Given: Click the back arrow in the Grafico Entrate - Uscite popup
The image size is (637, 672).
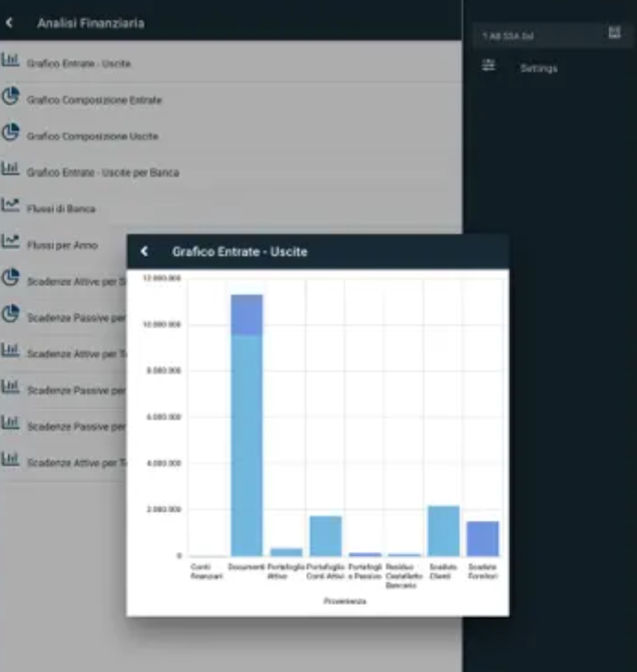Looking at the screenshot, I should pos(145,251).
